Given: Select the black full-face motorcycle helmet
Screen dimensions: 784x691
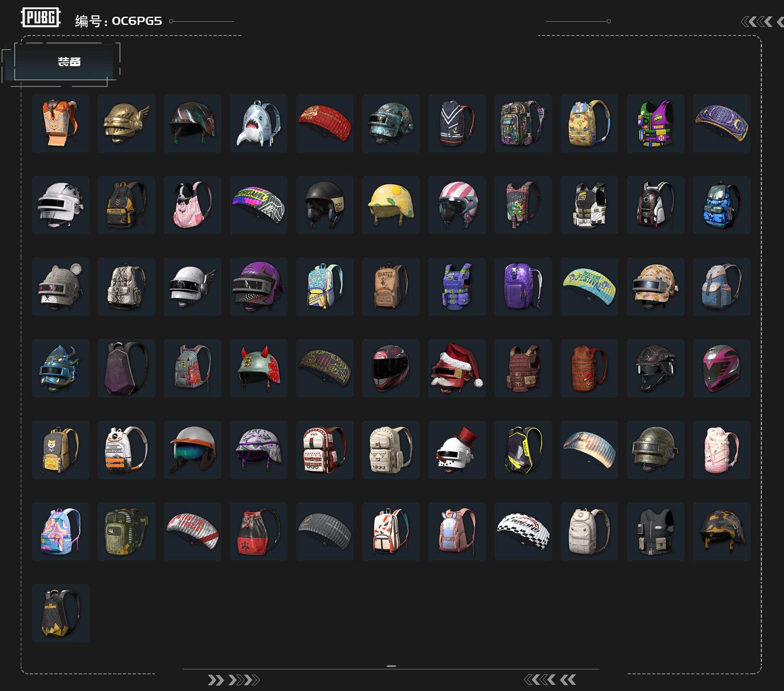Looking at the screenshot, I should coord(391,368).
